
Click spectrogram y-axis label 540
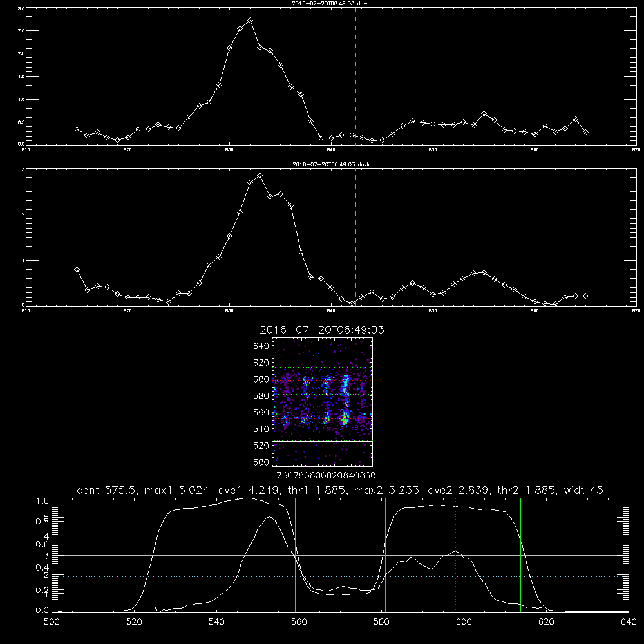(261, 429)
